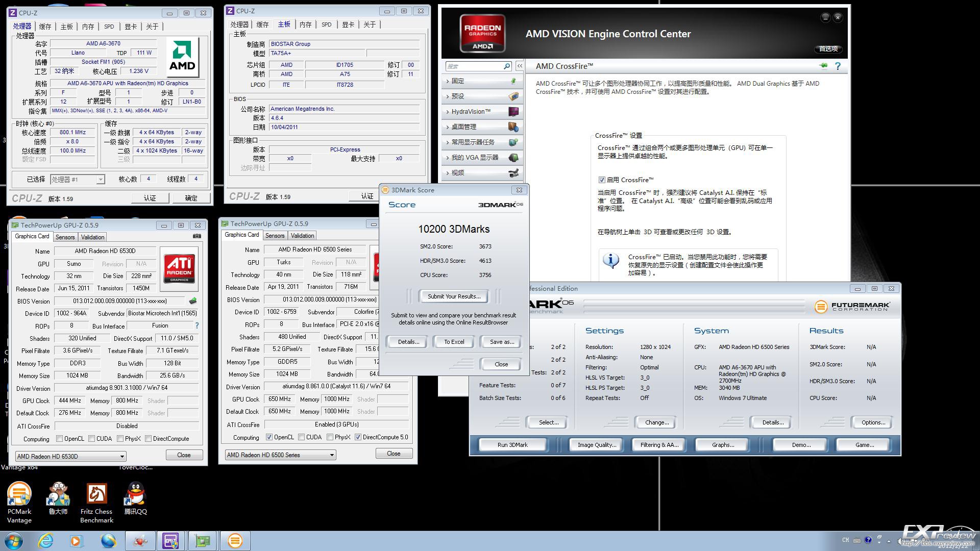
Task: Toggle OpenCL checkbox in GPU-Z HD 6500 window
Action: 269,437
